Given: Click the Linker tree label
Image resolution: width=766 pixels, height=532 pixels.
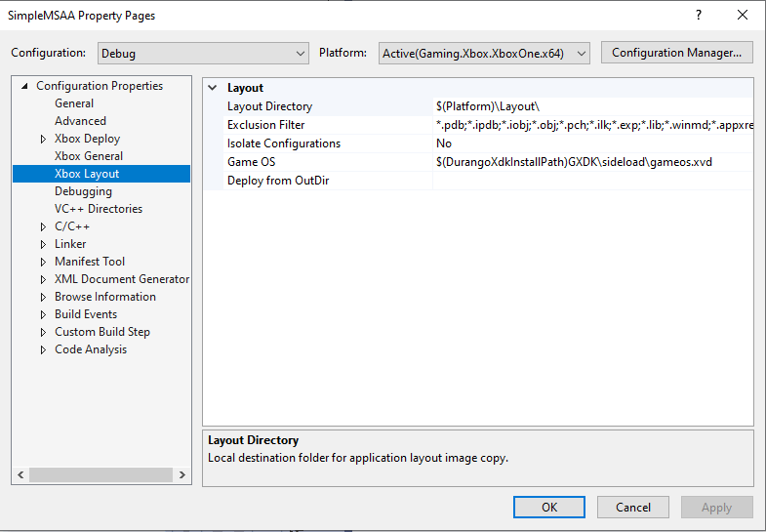Looking at the screenshot, I should [x=70, y=244].
